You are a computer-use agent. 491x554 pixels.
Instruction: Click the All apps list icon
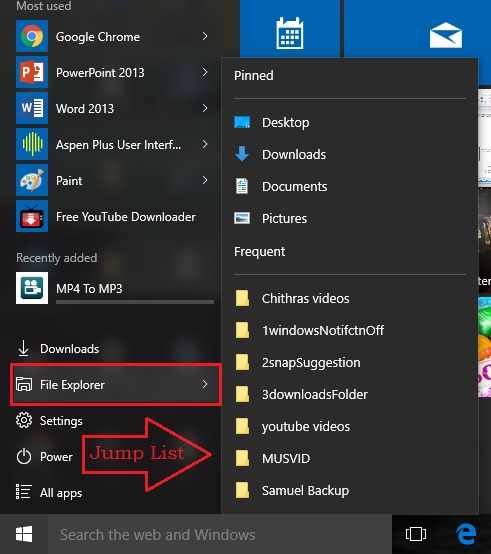point(24,492)
